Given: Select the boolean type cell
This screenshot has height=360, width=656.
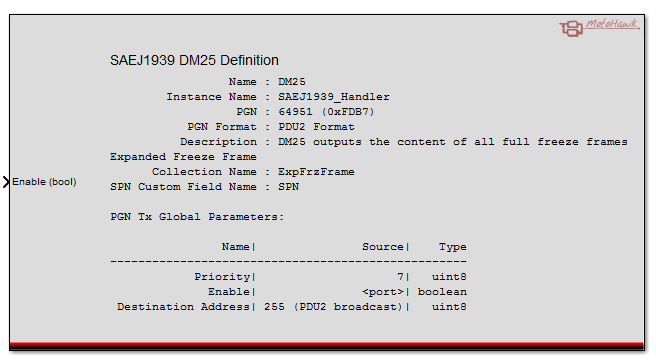Looking at the screenshot, I should [x=442, y=292].
